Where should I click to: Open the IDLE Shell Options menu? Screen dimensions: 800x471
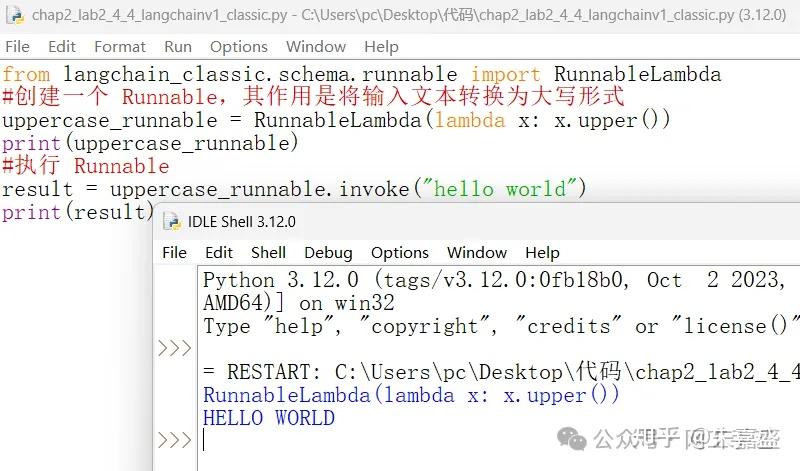tap(399, 253)
